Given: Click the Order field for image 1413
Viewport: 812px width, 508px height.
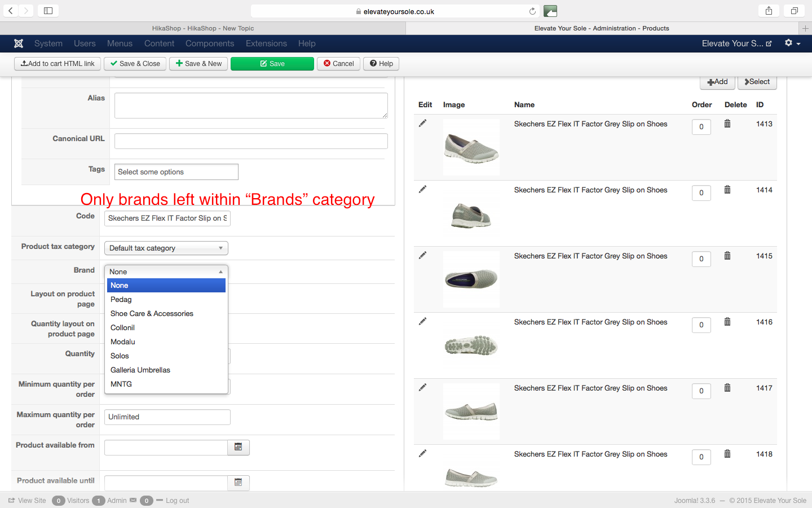Looking at the screenshot, I should point(701,127).
